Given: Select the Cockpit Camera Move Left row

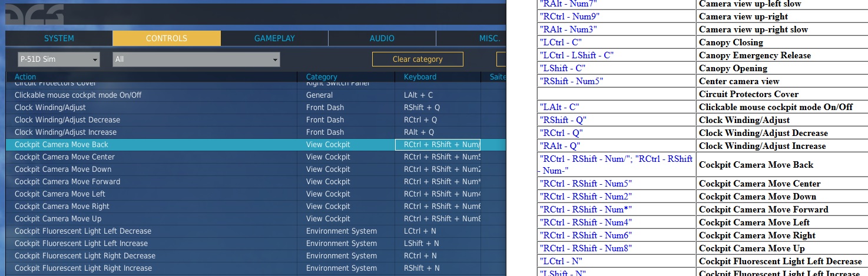Looking at the screenshot, I should click(x=256, y=194).
